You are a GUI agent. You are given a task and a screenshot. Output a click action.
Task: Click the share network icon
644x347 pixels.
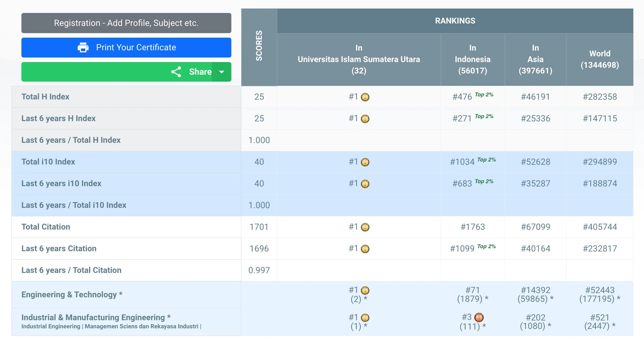coord(176,72)
